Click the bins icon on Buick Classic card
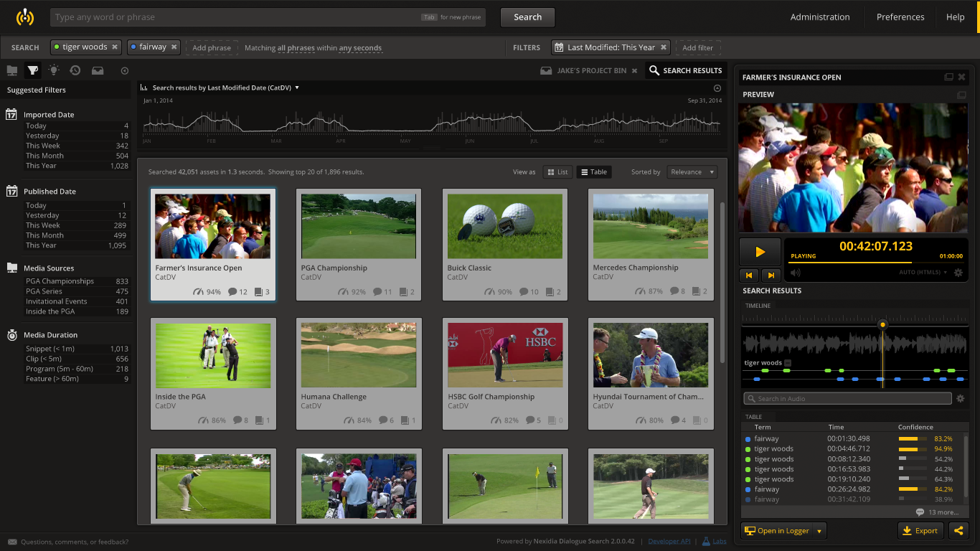Image resolution: width=980 pixels, height=551 pixels. [x=550, y=292]
